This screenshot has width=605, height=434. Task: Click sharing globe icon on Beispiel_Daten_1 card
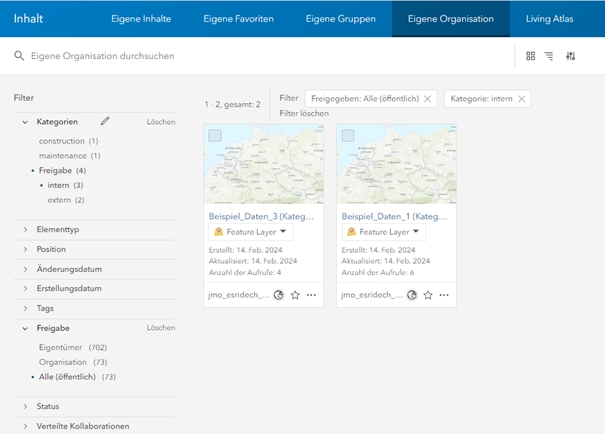(x=412, y=295)
